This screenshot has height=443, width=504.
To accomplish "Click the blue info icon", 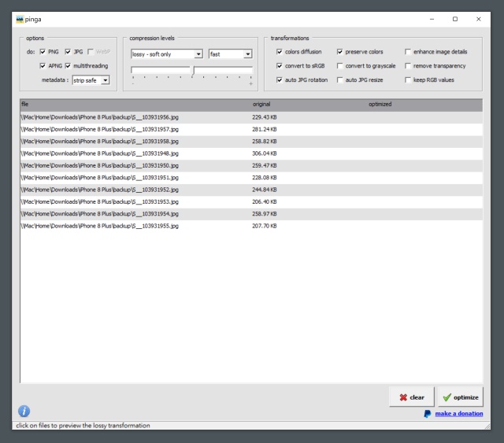I will click(24, 412).
